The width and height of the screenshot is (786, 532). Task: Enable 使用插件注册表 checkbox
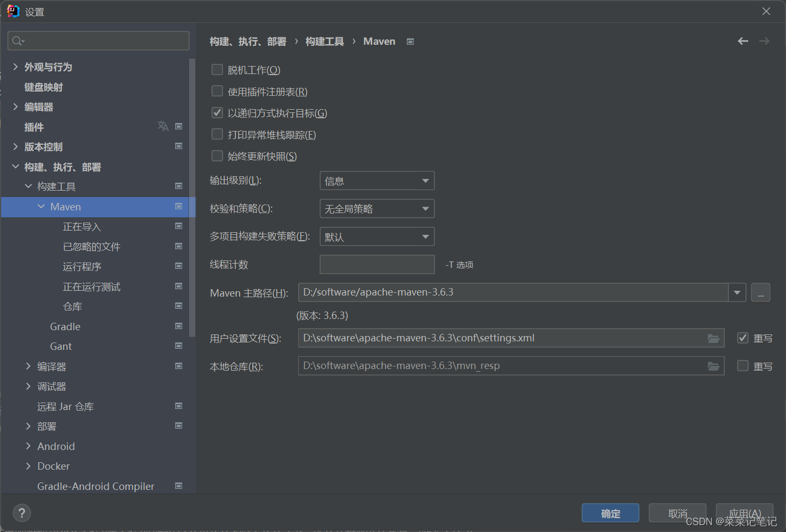point(217,91)
